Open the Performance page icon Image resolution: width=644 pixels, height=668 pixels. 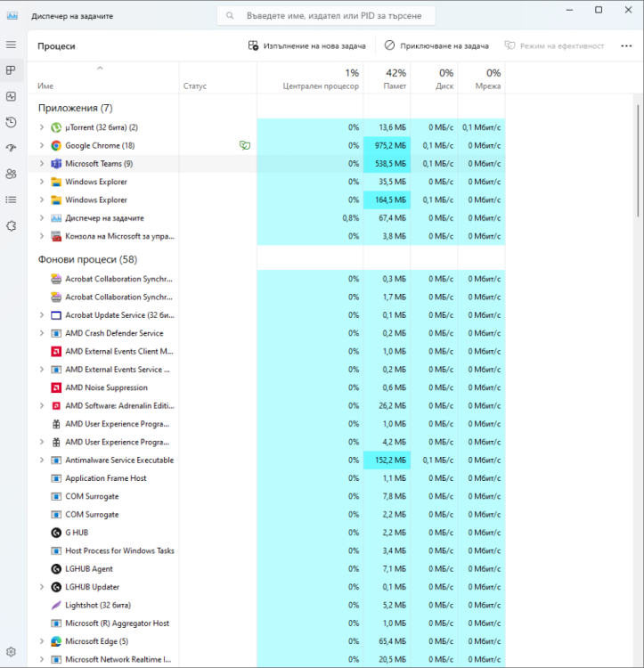(x=11, y=96)
